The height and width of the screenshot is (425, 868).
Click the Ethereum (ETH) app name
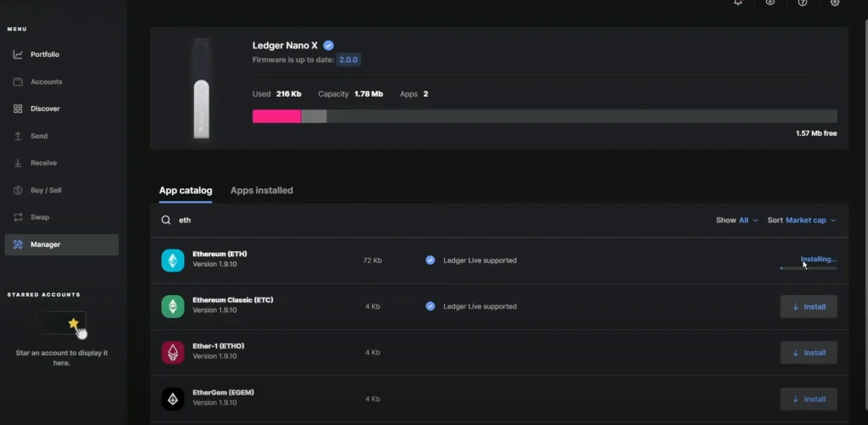220,254
